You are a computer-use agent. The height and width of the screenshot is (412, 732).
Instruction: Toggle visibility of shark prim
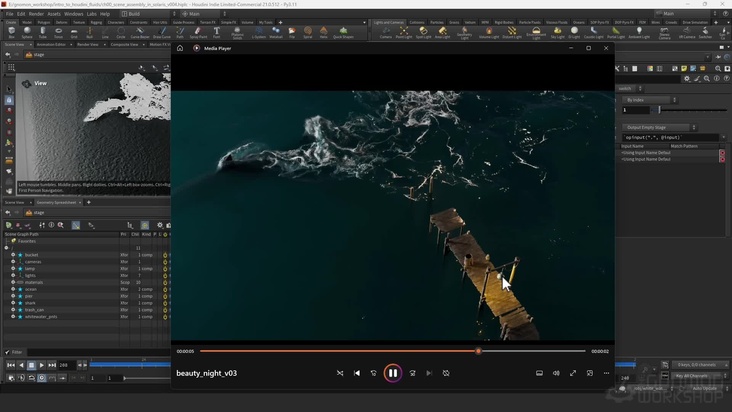click(x=13, y=302)
